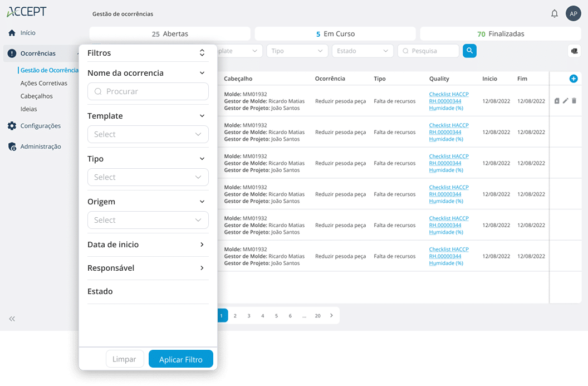
Task: Switch to the Em Curso tab
Action: click(335, 34)
